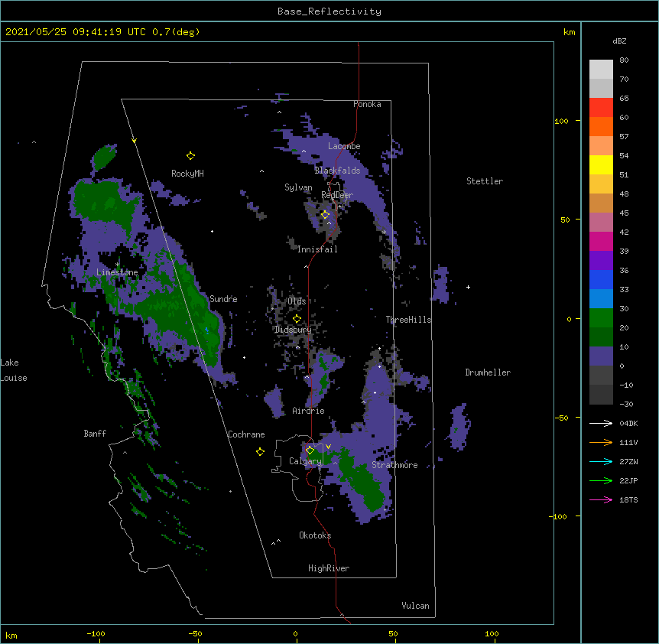Select the 10 dBZ dark green swatch
Viewport: 659px width, 644px height.
coord(601,337)
